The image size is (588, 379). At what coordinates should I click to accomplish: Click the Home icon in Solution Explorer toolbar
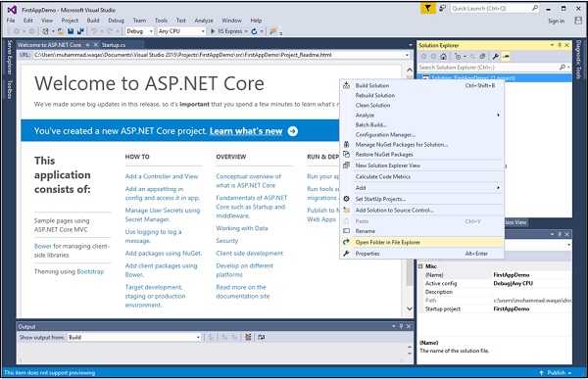tap(444, 57)
